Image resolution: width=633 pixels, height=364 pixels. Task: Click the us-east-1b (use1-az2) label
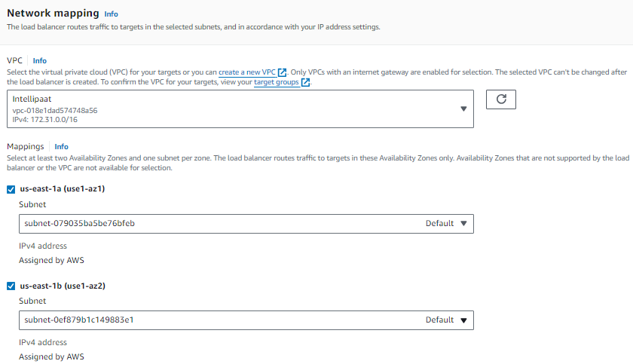click(x=62, y=286)
